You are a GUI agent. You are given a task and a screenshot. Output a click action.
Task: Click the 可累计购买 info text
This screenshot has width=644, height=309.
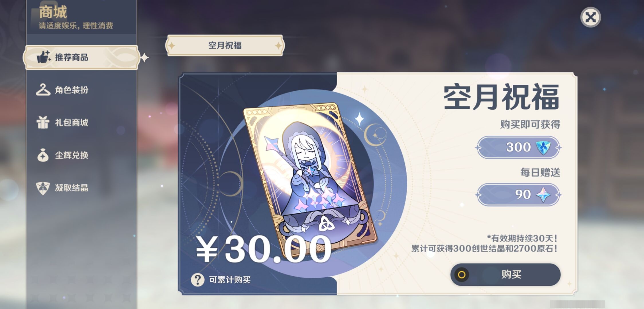pos(230,280)
